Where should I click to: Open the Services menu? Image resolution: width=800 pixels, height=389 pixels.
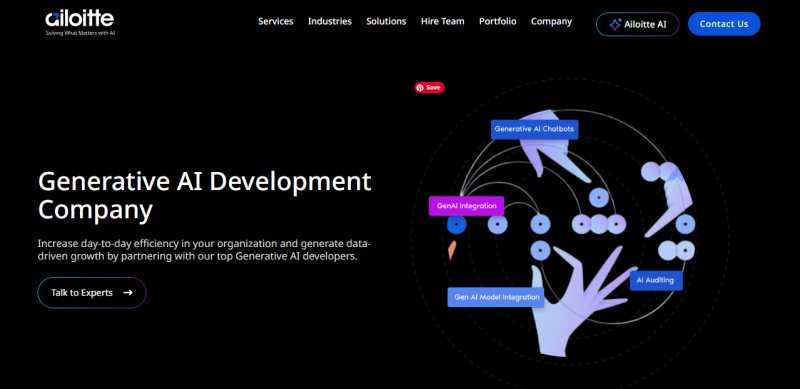click(276, 21)
